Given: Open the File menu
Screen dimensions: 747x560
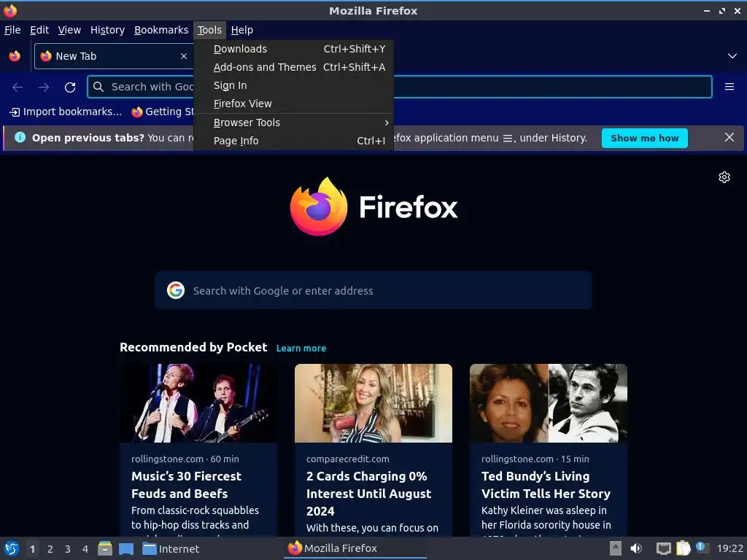Looking at the screenshot, I should 12,30.
